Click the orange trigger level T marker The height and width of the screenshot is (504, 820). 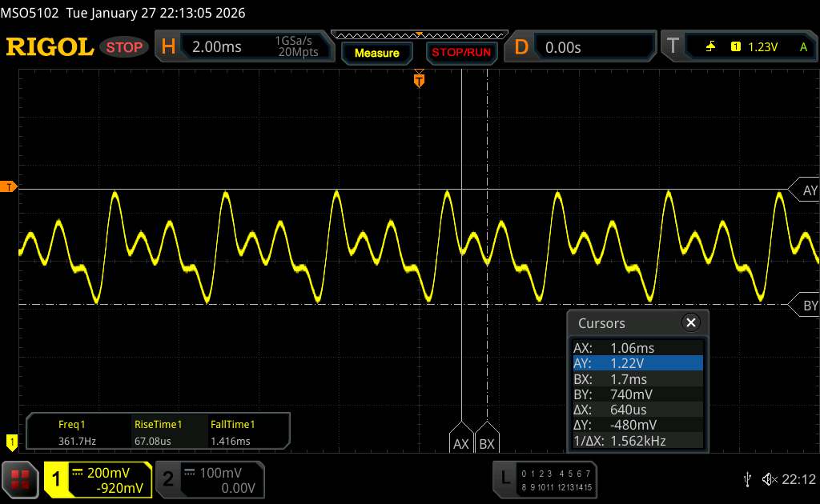[10, 187]
